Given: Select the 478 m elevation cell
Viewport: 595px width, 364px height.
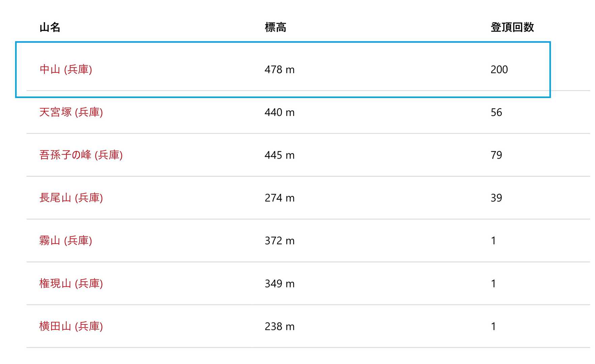Looking at the screenshot, I should pos(280,70).
